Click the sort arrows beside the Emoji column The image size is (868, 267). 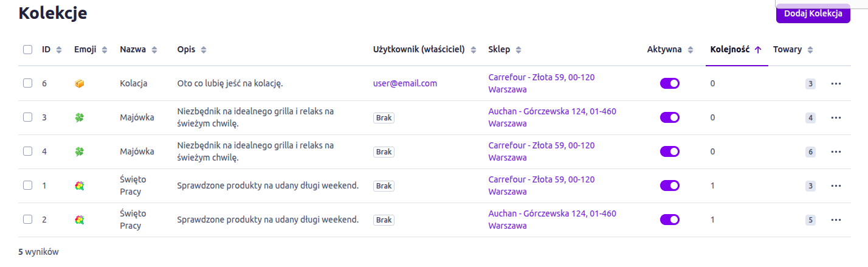[105, 50]
